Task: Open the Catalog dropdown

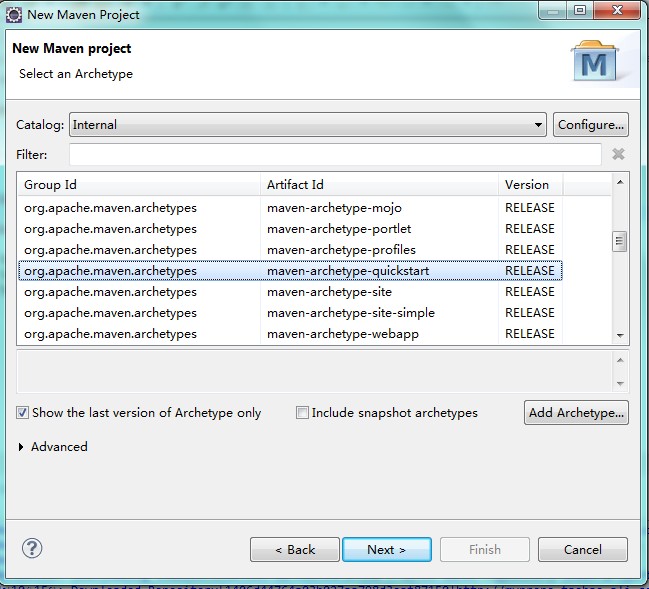Action: pos(308,125)
